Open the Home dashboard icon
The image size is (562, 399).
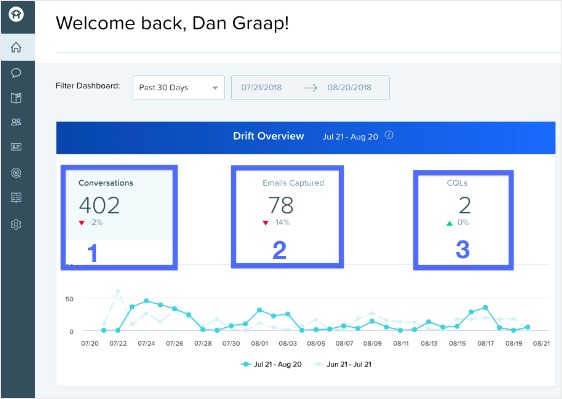[x=16, y=47]
